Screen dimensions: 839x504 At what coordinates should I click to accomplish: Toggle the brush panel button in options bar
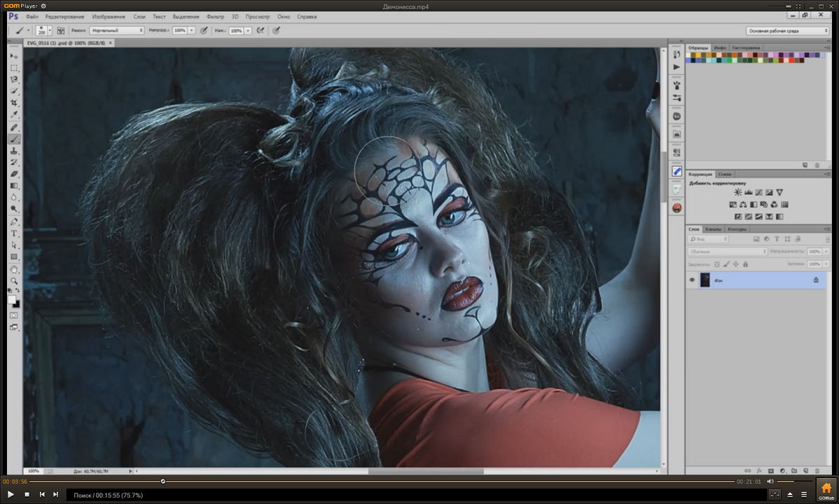pyautogui.click(x=61, y=31)
